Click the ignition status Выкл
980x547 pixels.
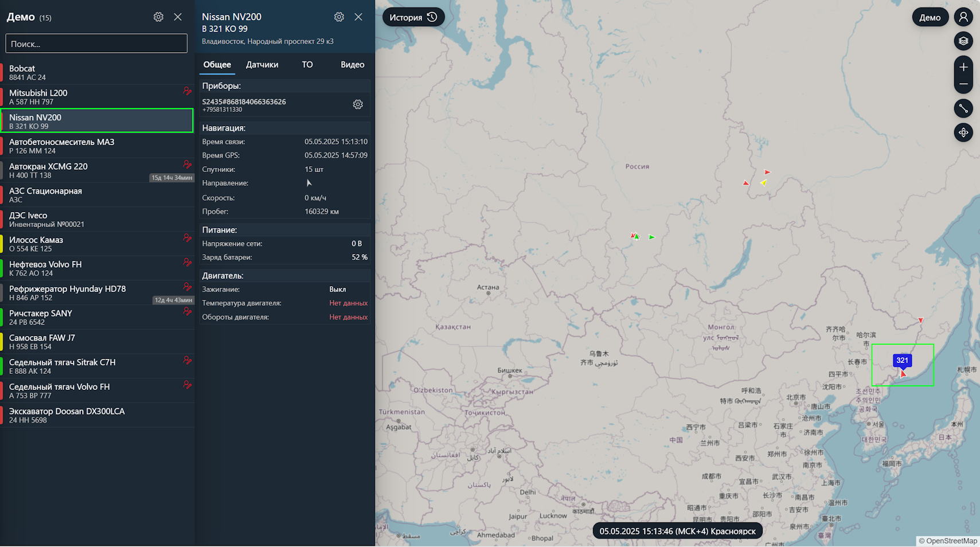click(x=337, y=290)
